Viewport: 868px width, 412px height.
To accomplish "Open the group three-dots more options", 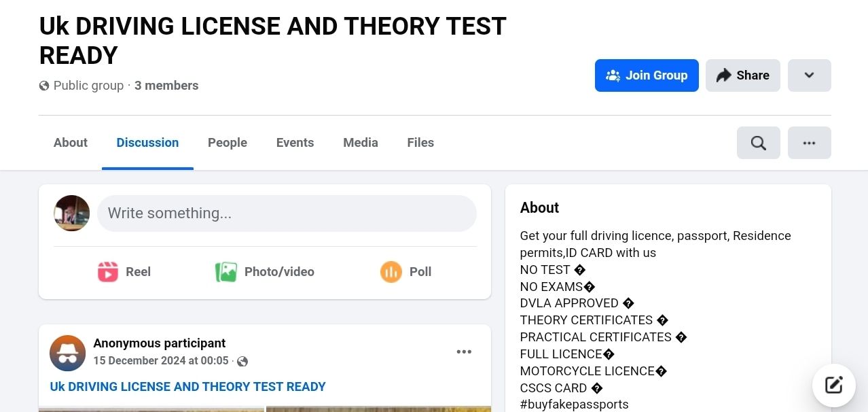I will [809, 143].
